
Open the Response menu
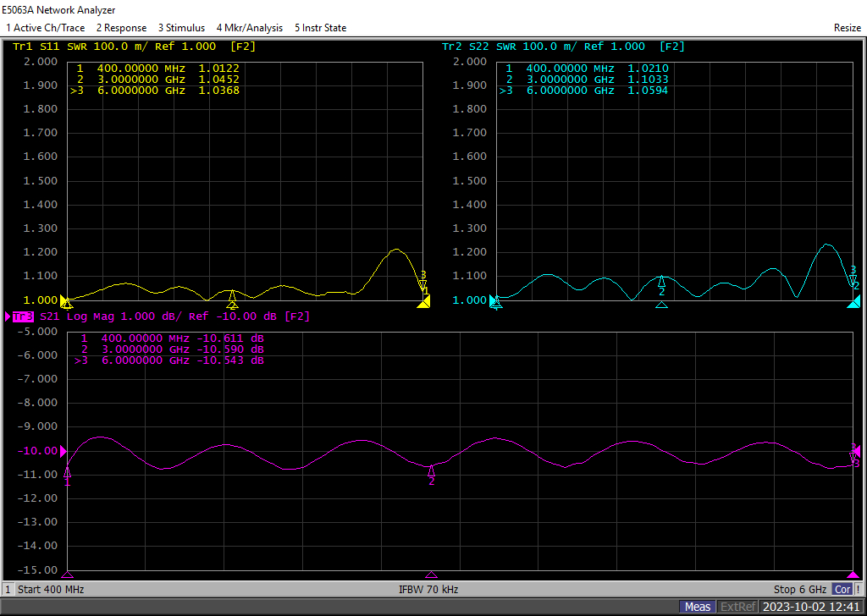point(121,28)
